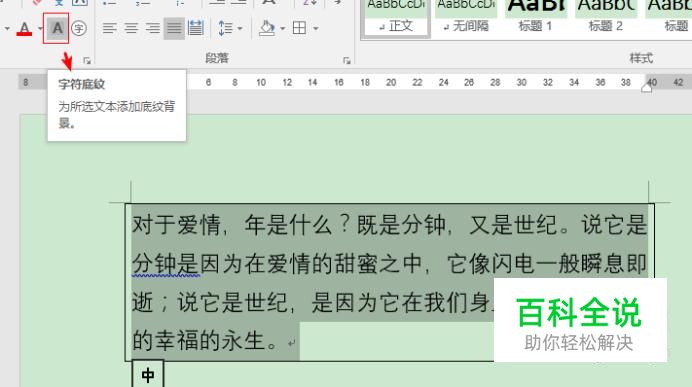Apply distributed alignment to the paragraph
The height and width of the screenshot is (387, 692).
196,29
